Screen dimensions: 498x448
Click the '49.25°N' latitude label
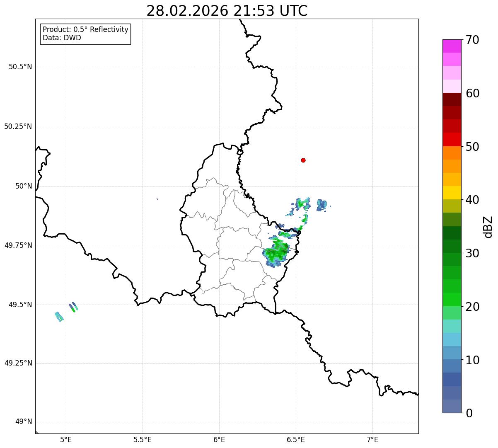tap(18, 363)
